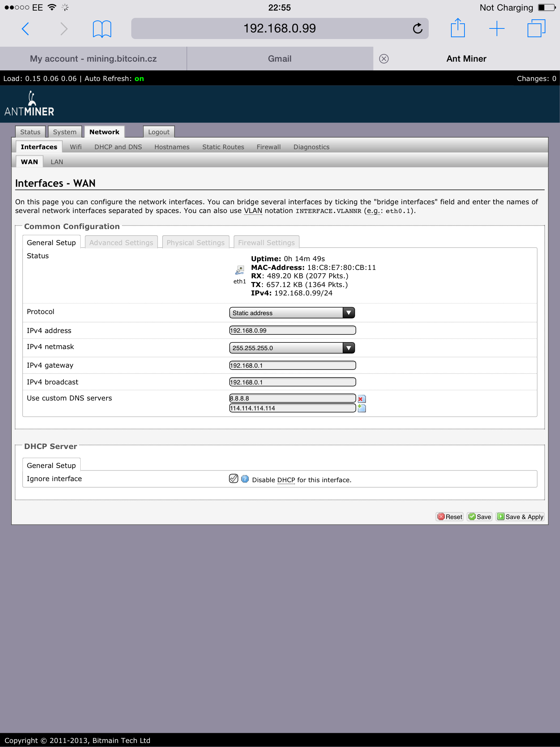Open the Status main tab
This screenshot has height=747, width=560.
tap(30, 132)
